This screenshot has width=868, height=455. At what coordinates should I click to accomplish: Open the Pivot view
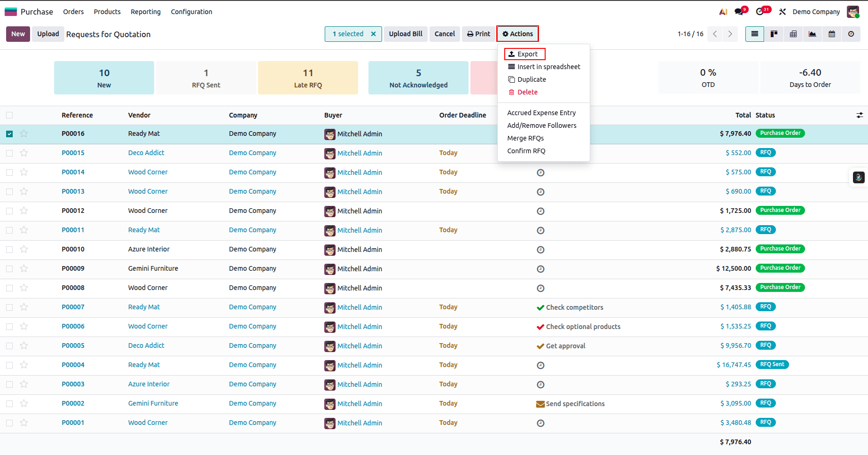[793, 34]
